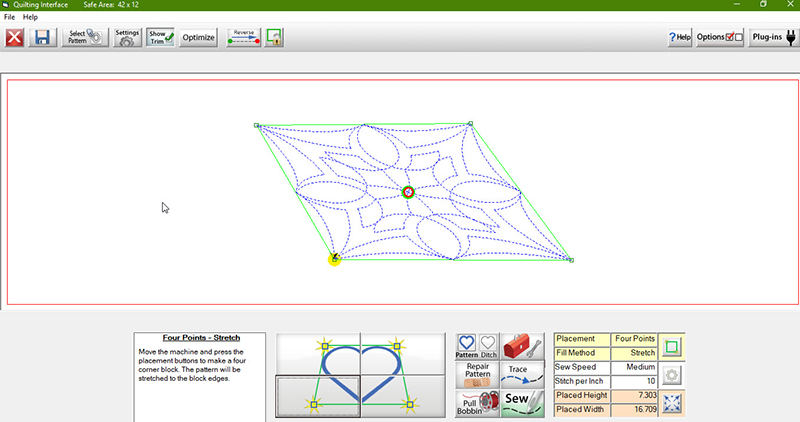Toggle the Show Trim checkbox button
This screenshot has height=422, width=800.
[x=161, y=38]
